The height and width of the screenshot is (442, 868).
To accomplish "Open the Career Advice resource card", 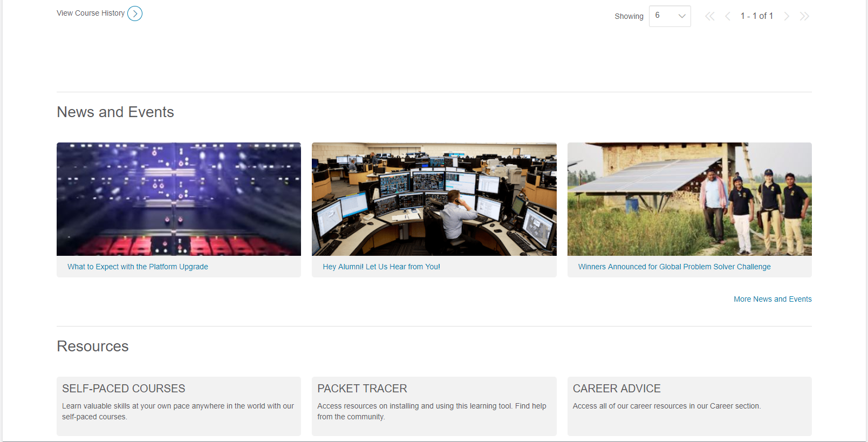I will coord(689,406).
